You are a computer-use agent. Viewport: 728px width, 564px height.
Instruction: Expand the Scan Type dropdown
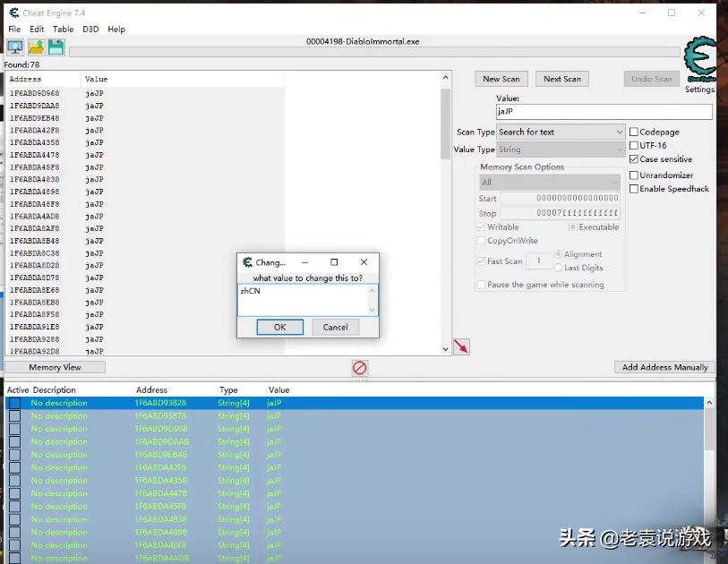click(x=561, y=132)
